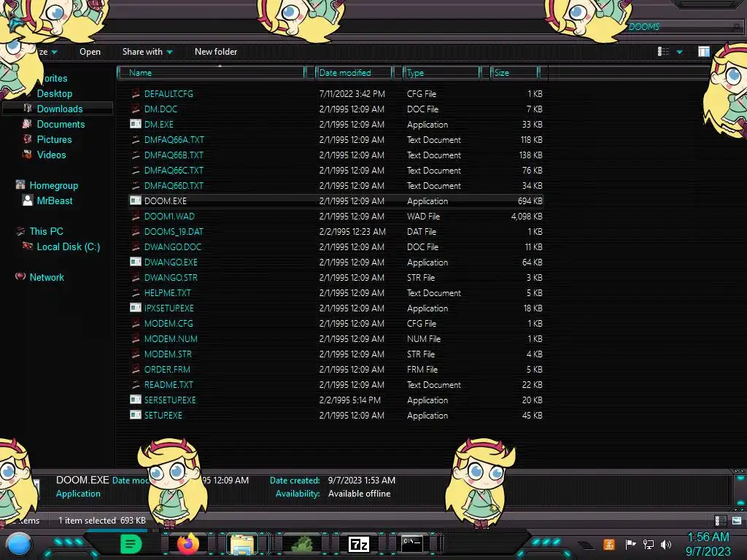
Task: Open 7-Zip from the taskbar
Action: pos(359,544)
